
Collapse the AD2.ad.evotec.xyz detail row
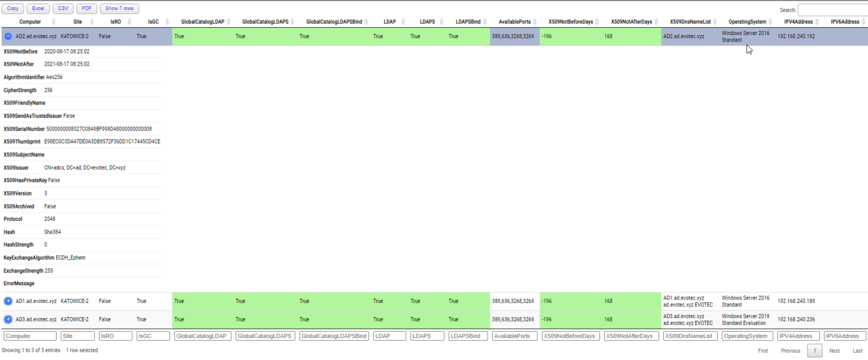tap(8, 36)
